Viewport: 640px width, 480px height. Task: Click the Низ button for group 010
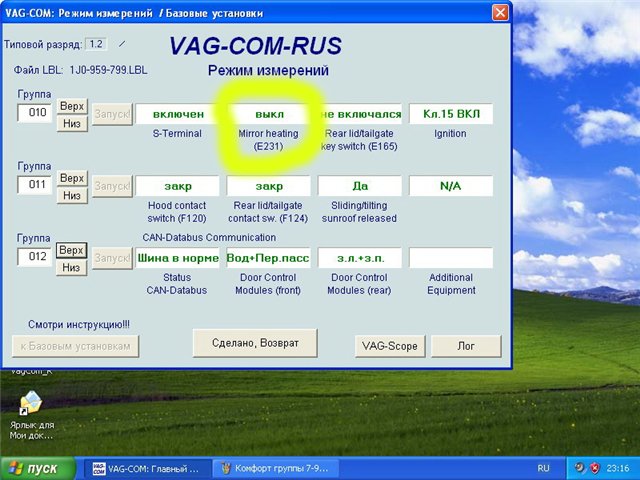[x=72, y=124]
